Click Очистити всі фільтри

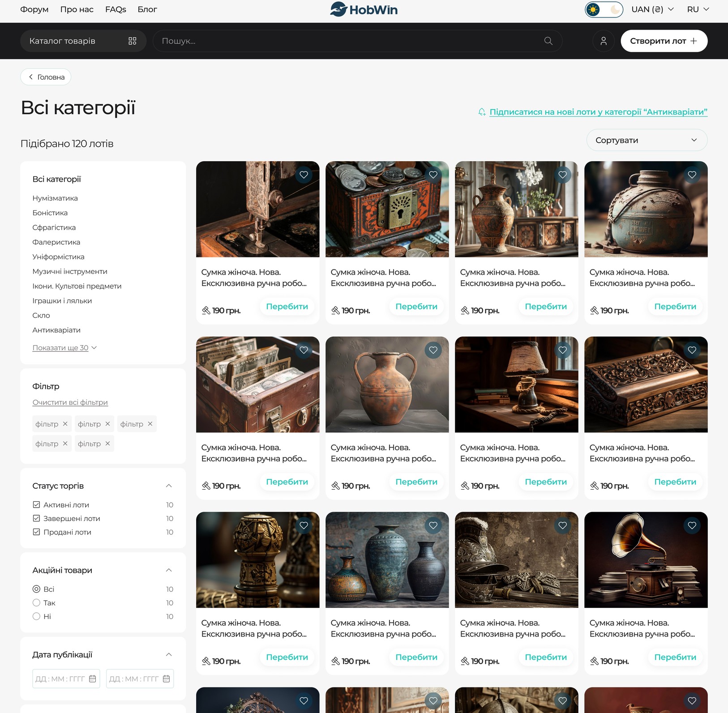click(x=70, y=402)
